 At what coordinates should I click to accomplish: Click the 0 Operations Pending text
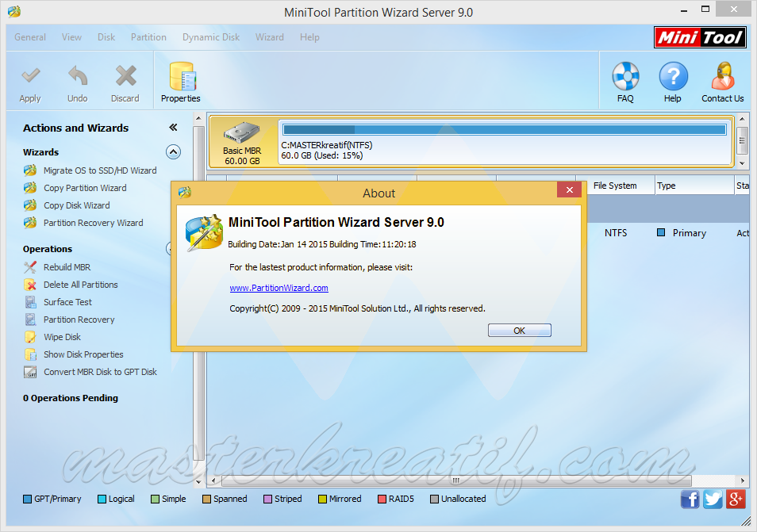pos(71,398)
